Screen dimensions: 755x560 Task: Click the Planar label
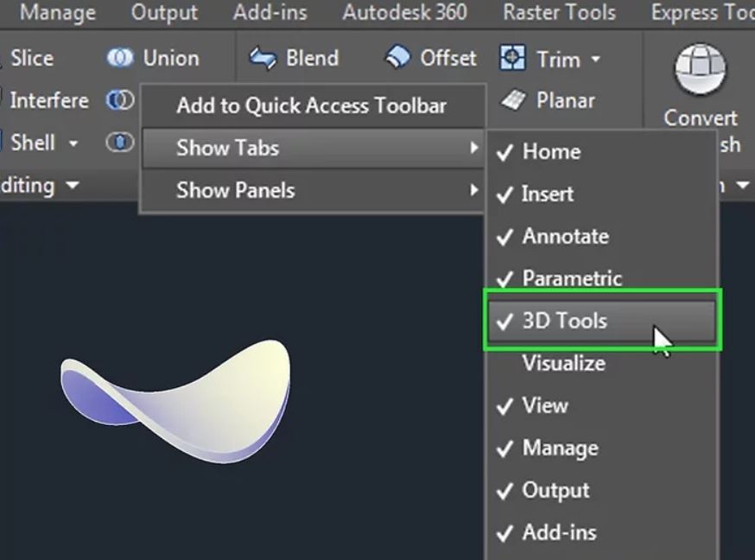[565, 100]
